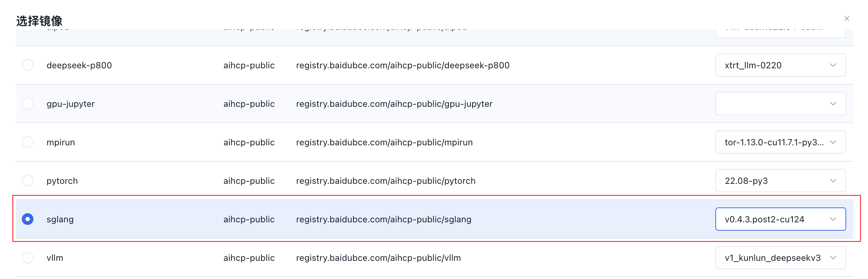Viewport: 868px width, 279px height.
Task: Open the vllm v1_kunlun_deepseekv3 dropdown
Action: [x=780, y=258]
